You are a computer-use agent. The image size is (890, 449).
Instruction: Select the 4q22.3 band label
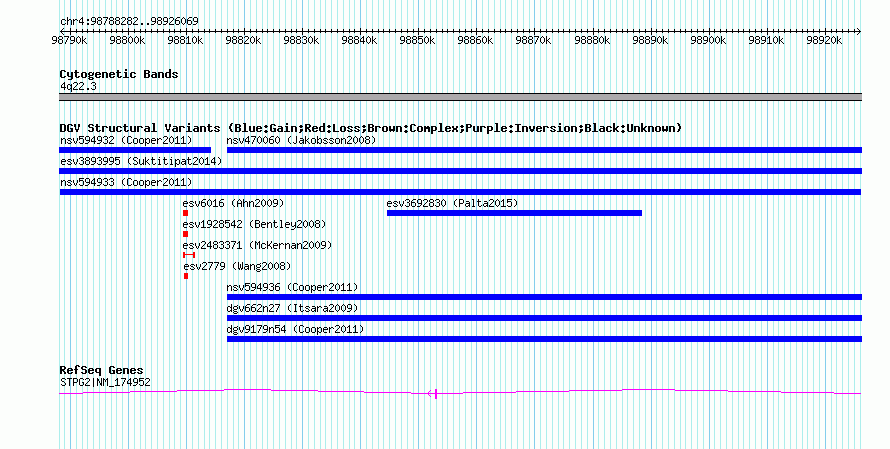pos(78,86)
